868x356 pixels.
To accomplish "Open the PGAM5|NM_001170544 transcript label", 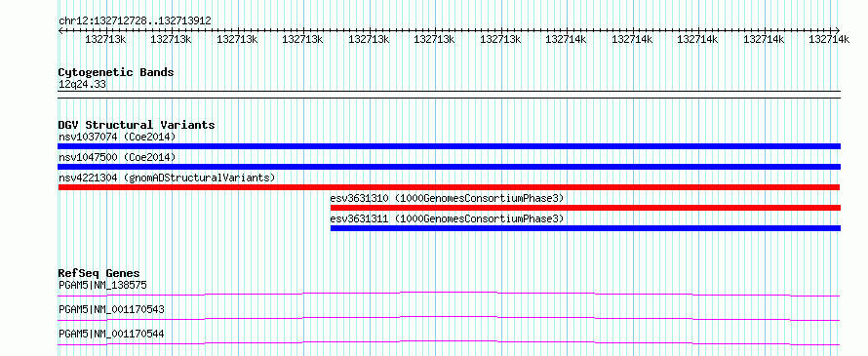I will point(111,334).
